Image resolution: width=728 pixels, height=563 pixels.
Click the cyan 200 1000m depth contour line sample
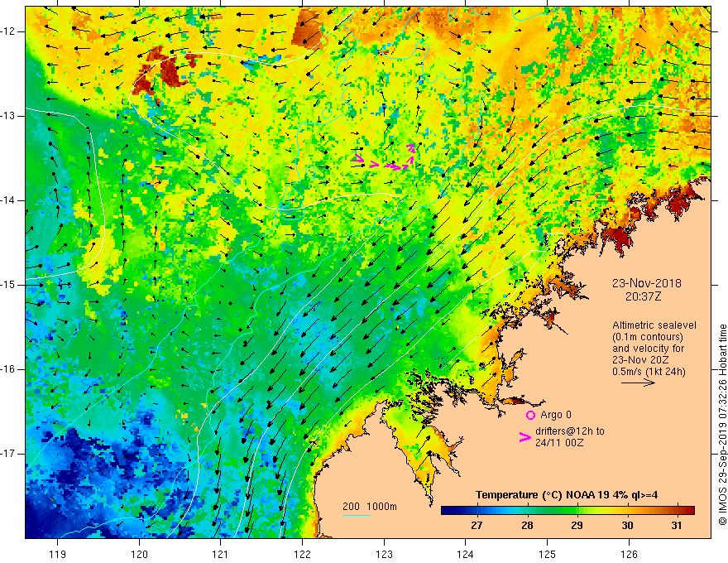(357, 515)
